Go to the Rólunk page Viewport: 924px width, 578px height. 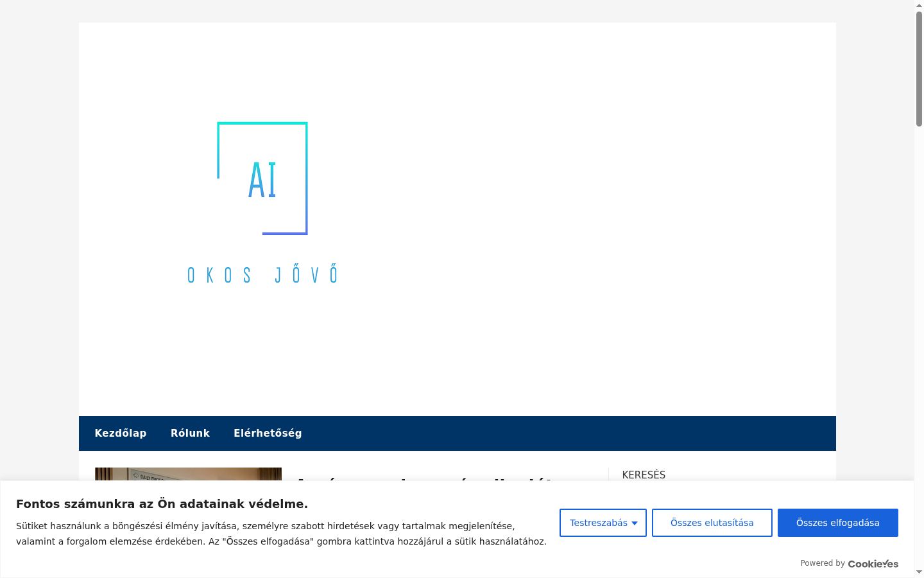[x=190, y=433]
